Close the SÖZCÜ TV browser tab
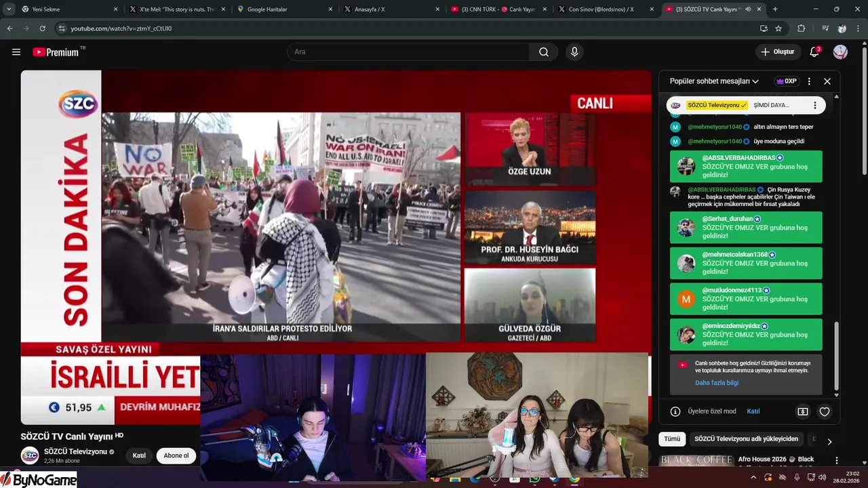The image size is (868, 488). coord(760,9)
